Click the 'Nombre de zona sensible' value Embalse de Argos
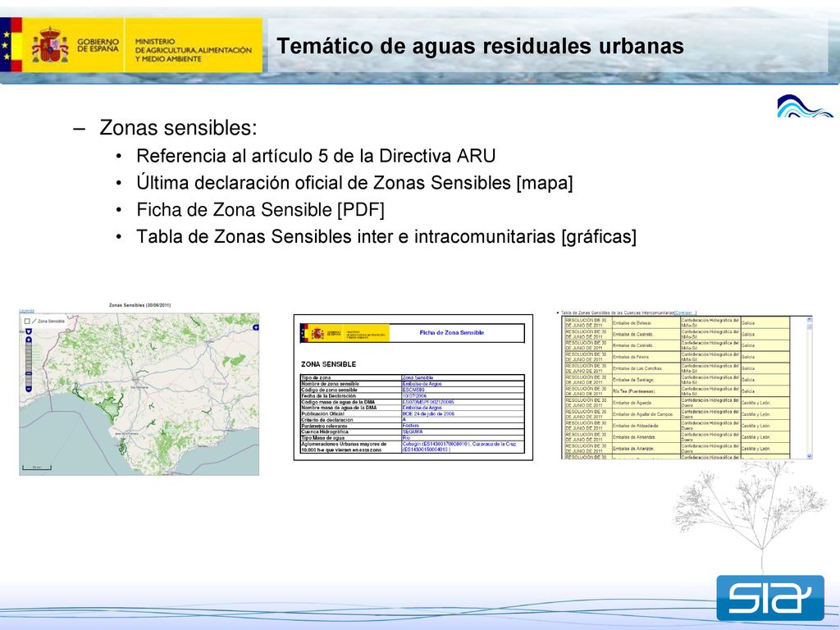This screenshot has width=840, height=630. pos(422,384)
